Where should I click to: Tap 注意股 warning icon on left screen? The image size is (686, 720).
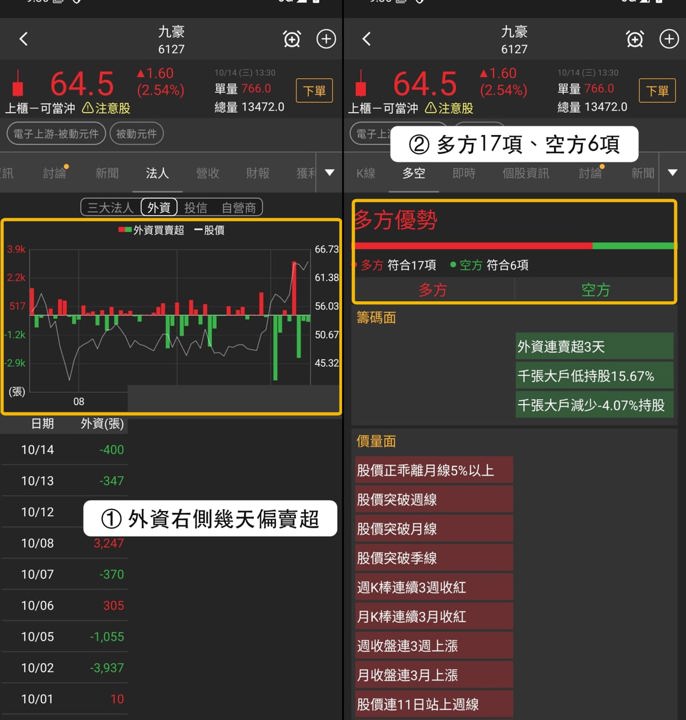click(88, 108)
